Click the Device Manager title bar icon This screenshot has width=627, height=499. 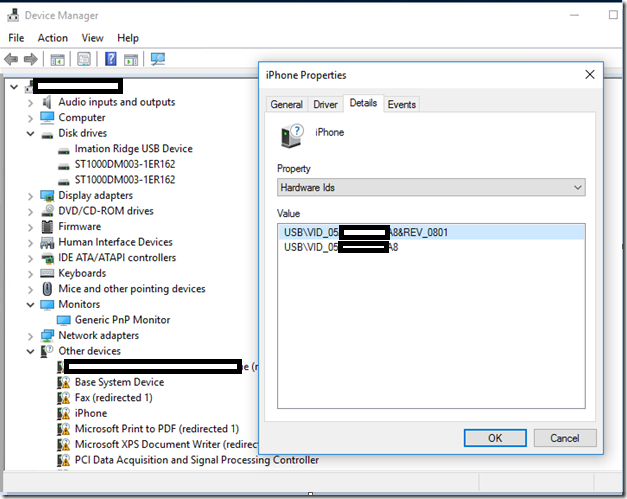[13, 15]
